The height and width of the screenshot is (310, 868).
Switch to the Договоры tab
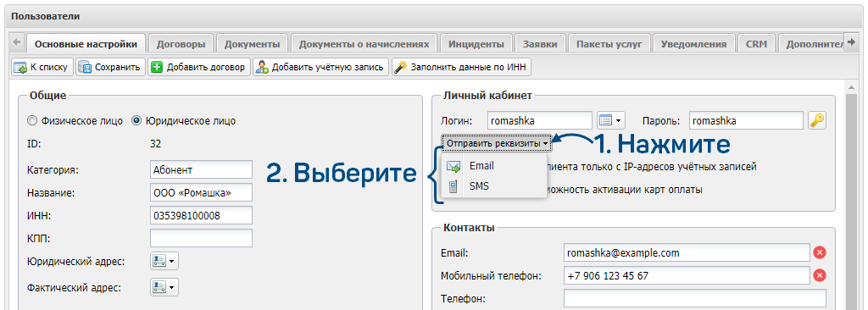click(x=181, y=44)
